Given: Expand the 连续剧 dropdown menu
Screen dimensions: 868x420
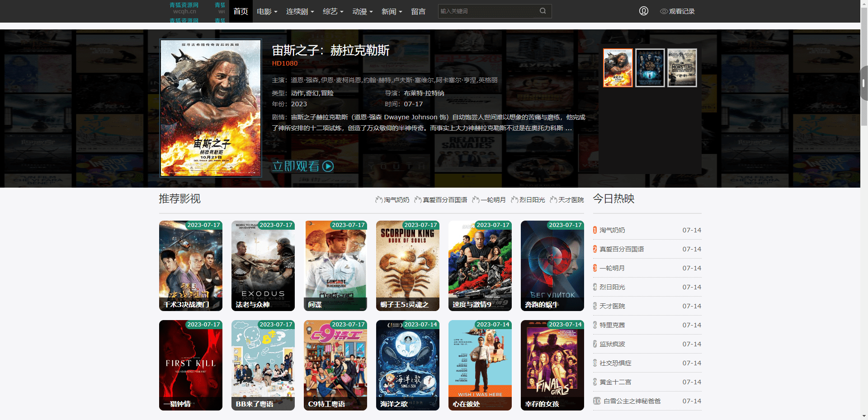Looking at the screenshot, I should click(x=300, y=11).
